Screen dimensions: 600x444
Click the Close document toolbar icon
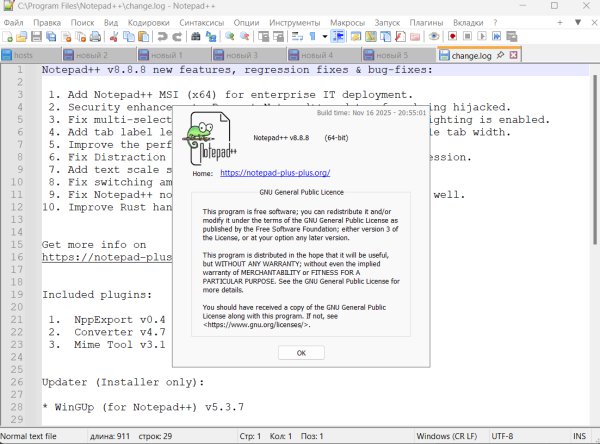tap(66, 37)
